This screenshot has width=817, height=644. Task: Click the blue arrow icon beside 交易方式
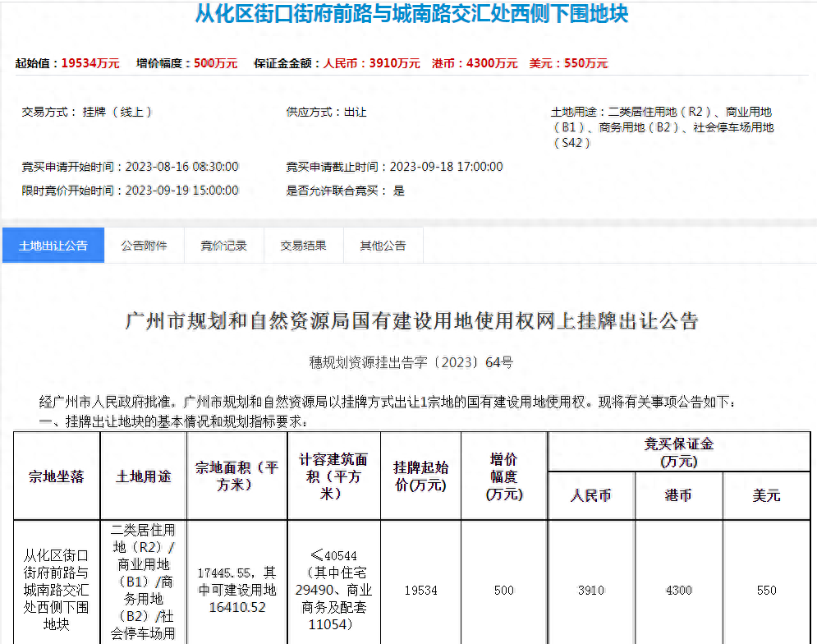(15, 112)
